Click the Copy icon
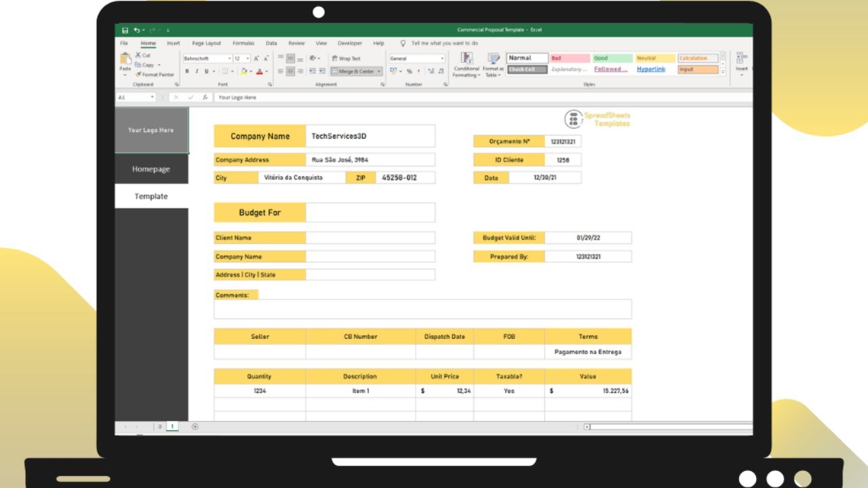The image size is (868, 488). 138,65
